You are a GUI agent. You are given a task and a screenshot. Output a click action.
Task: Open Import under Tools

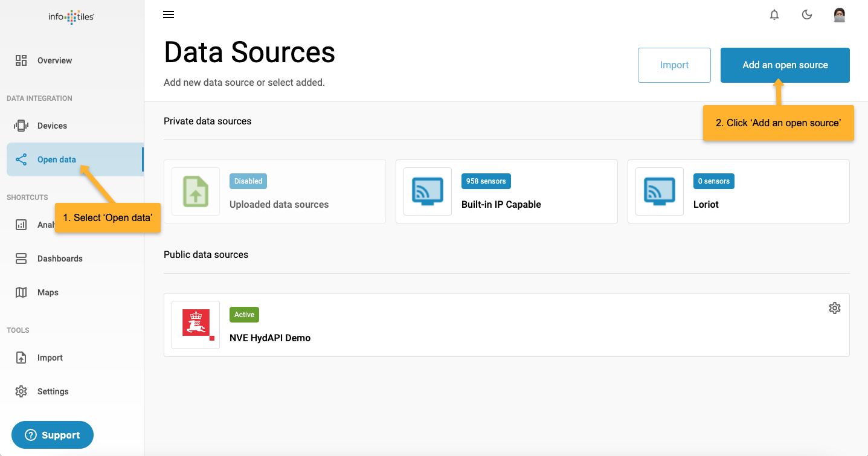tap(50, 358)
